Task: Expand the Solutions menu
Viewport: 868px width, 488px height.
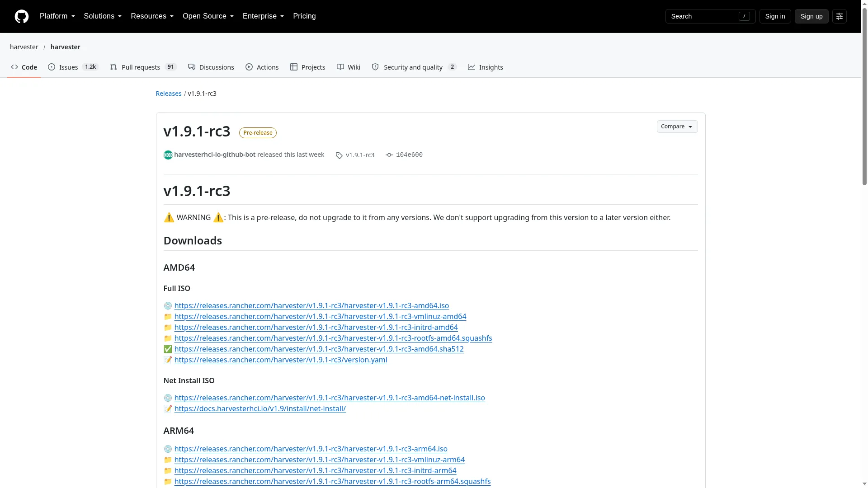Action: point(103,16)
